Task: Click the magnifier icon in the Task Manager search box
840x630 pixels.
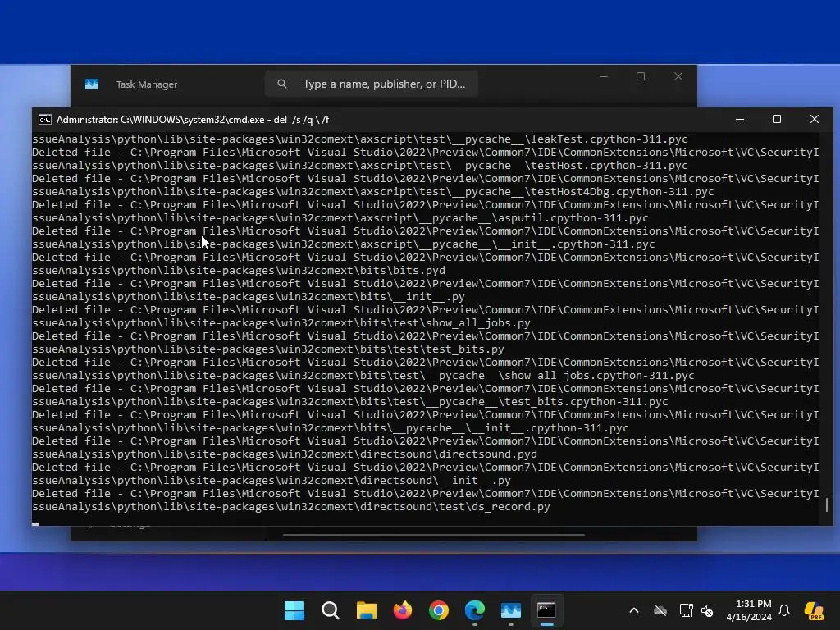Action: 282,84
